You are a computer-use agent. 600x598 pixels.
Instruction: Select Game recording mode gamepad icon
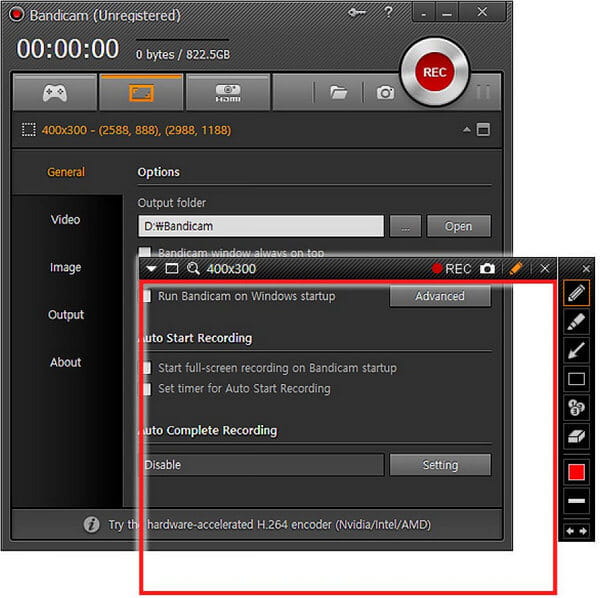[55, 93]
